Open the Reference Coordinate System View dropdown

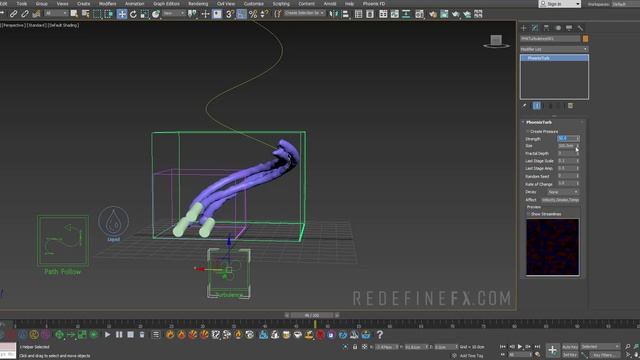tap(173, 13)
